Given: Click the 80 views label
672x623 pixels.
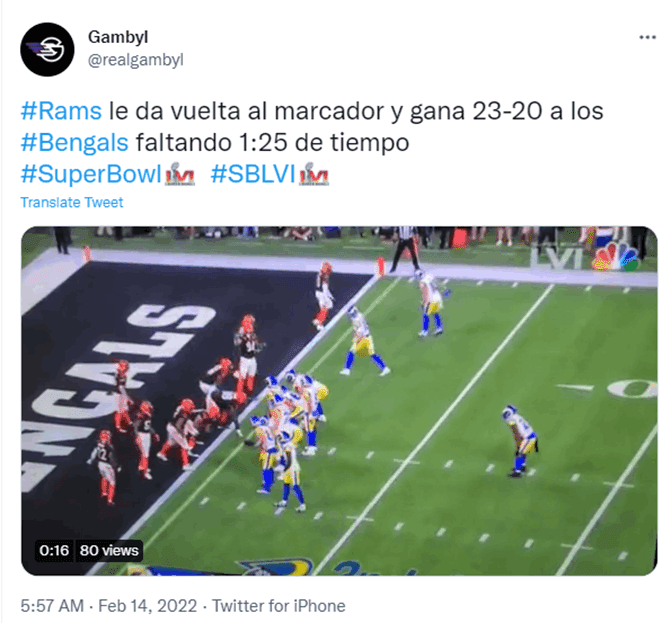Looking at the screenshot, I should 109,551.
